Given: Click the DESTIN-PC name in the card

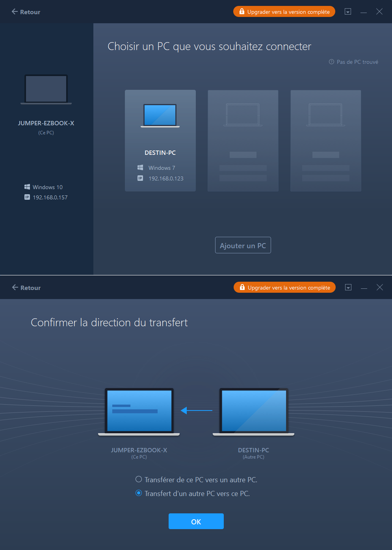Looking at the screenshot, I should [160, 152].
